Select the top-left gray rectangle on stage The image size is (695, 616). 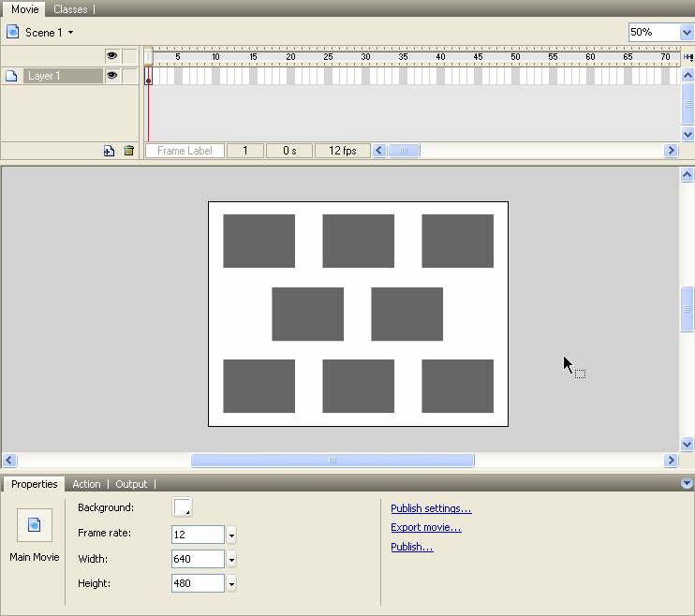pyautogui.click(x=259, y=242)
